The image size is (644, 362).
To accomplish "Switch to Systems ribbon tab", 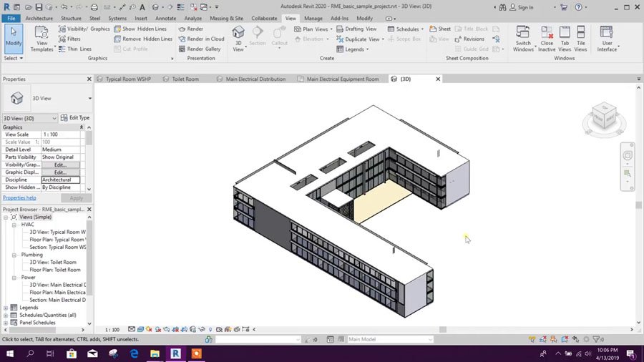I will tap(117, 19).
